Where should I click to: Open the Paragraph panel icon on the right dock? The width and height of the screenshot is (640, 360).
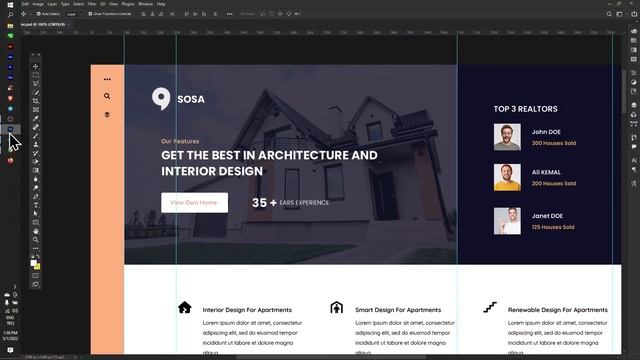633,169
